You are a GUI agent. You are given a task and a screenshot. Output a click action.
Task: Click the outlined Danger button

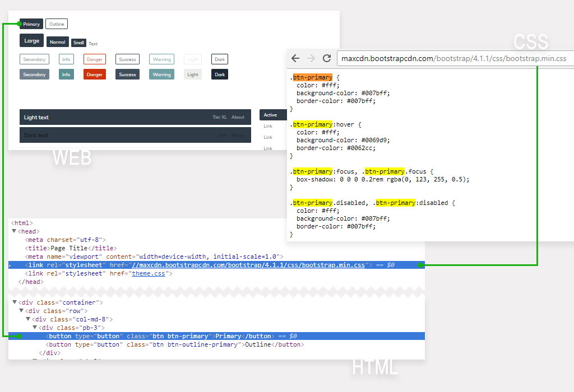click(x=94, y=59)
